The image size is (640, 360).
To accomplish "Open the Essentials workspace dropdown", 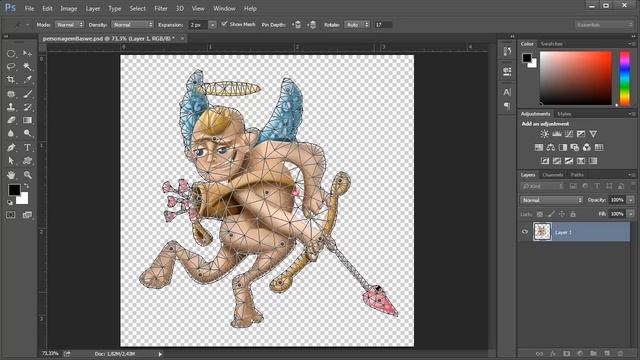I will coord(604,25).
